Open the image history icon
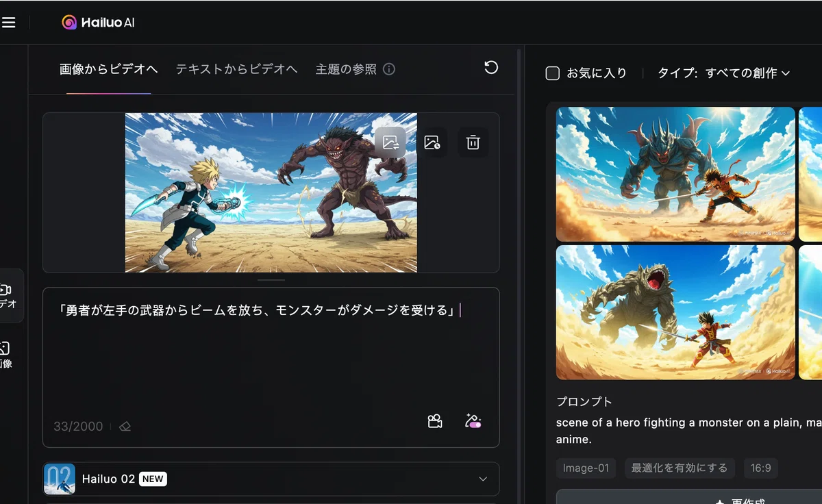822x504 pixels. (x=432, y=142)
